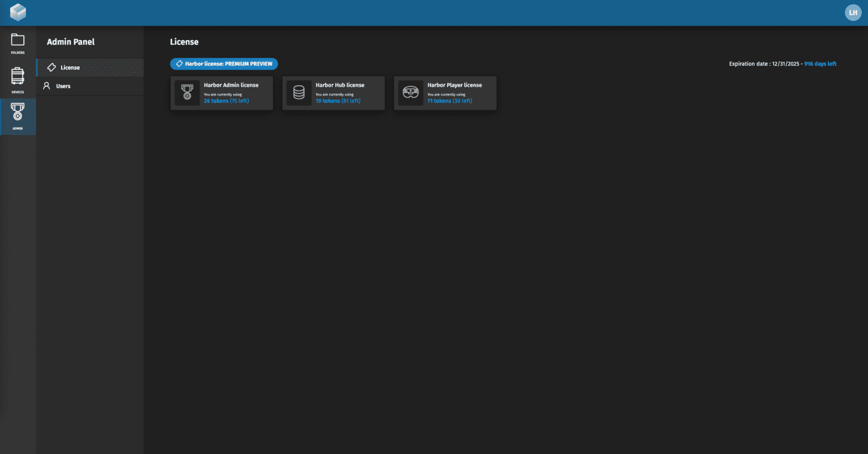Select the License menu item

[71, 67]
